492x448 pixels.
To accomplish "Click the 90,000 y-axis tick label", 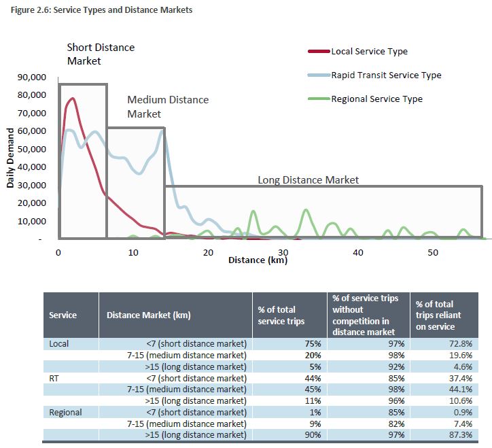I will 31,77.
